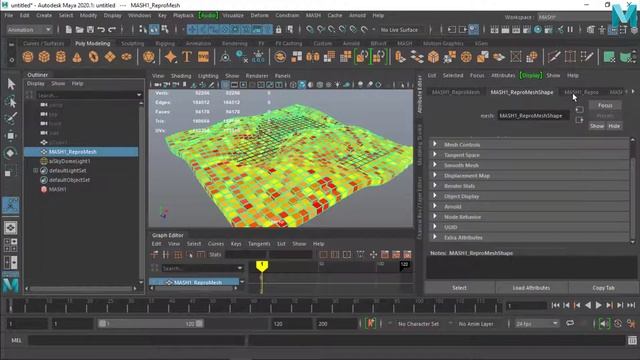Open the 24 fps frame rate dropdown

[x=536, y=324]
